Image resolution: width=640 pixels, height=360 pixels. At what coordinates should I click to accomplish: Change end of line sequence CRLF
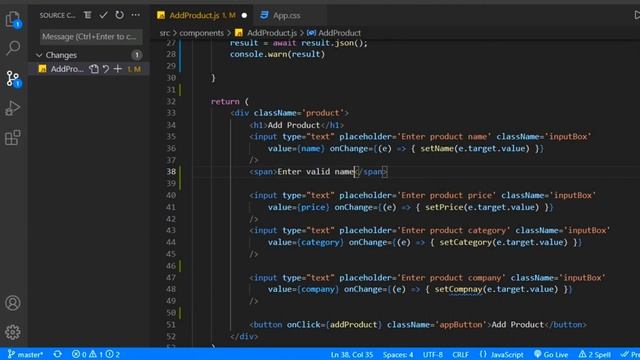coord(460,354)
